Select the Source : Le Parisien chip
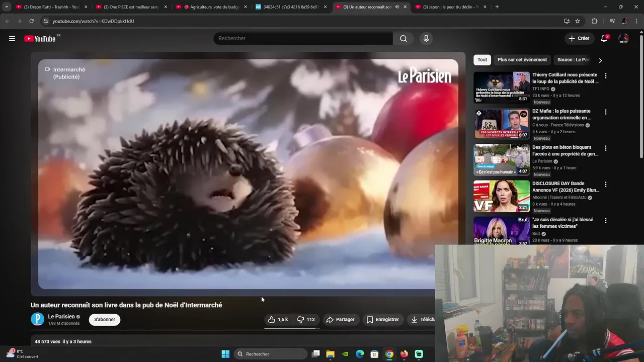Image resolution: width=644 pixels, height=362 pixels. 573,60
